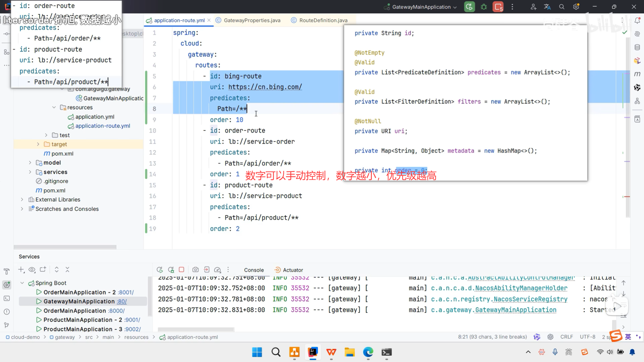Click the red stop icon in Services toolbar
Image resolution: width=644 pixels, height=362 pixels.
pyautogui.click(x=181, y=269)
